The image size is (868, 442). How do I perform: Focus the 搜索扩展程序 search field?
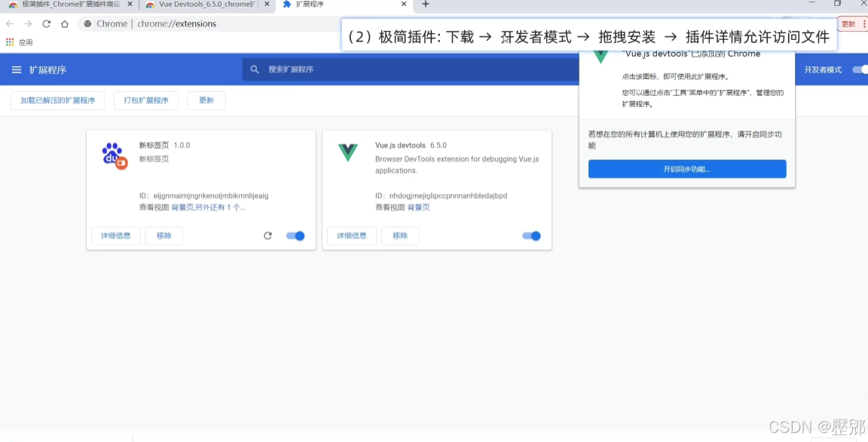click(x=411, y=69)
